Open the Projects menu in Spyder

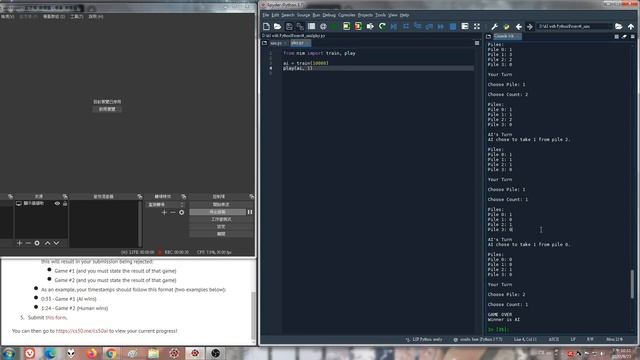click(365, 15)
